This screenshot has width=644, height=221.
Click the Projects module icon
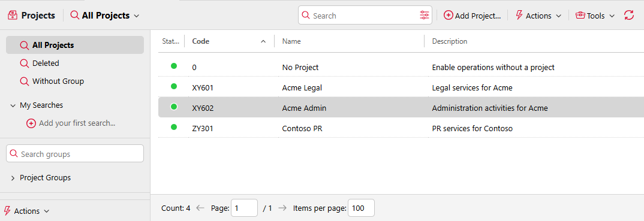(13, 16)
